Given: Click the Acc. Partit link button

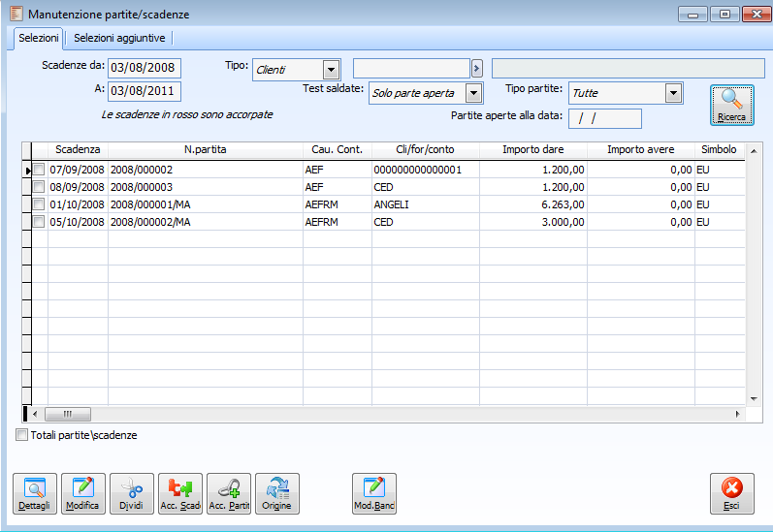Looking at the screenshot, I should coord(229,493).
